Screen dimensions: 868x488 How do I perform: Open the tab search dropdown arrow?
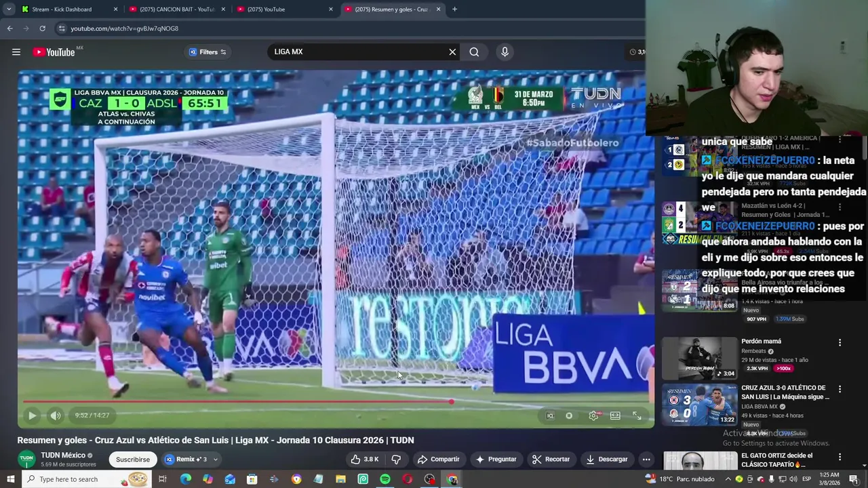[9, 9]
